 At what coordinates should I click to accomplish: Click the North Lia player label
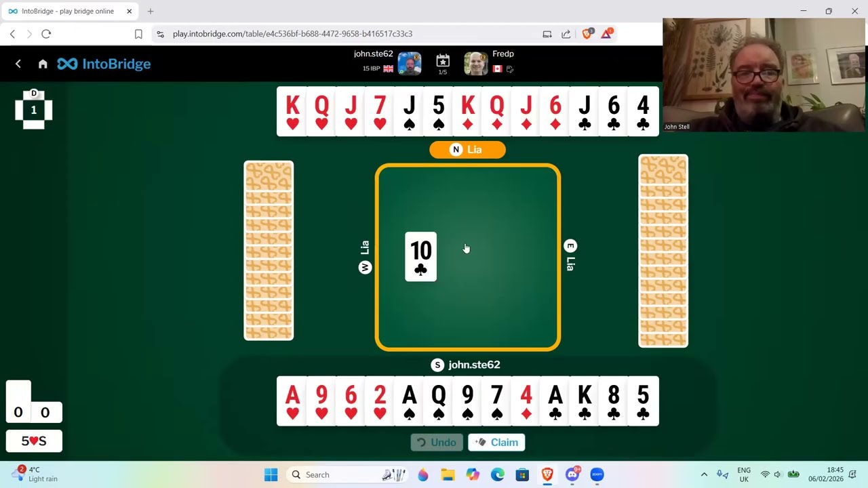(x=467, y=150)
